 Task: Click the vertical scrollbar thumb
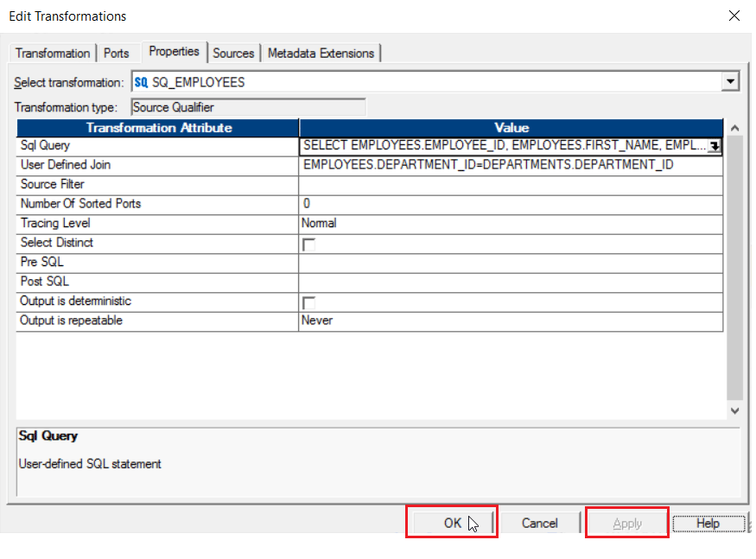734,268
